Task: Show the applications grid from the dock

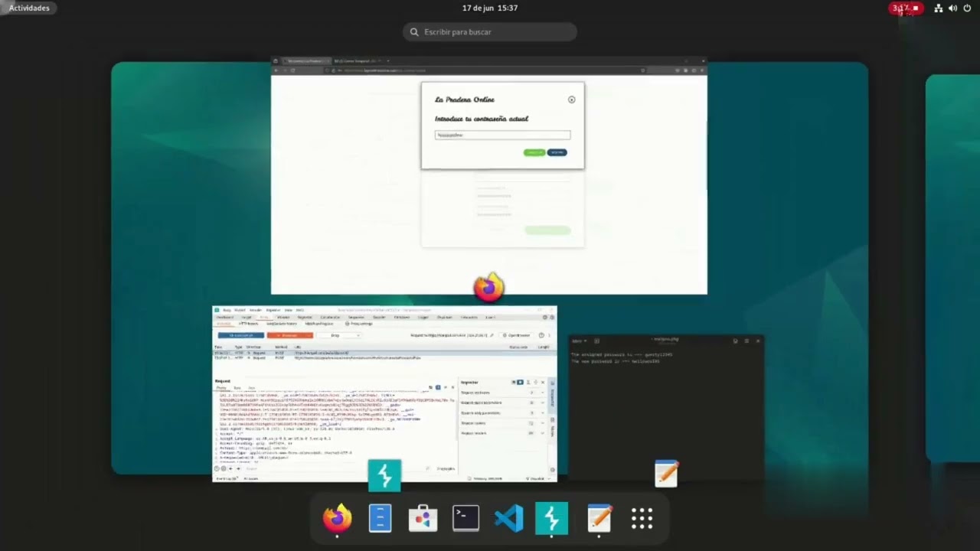Action: (x=642, y=519)
